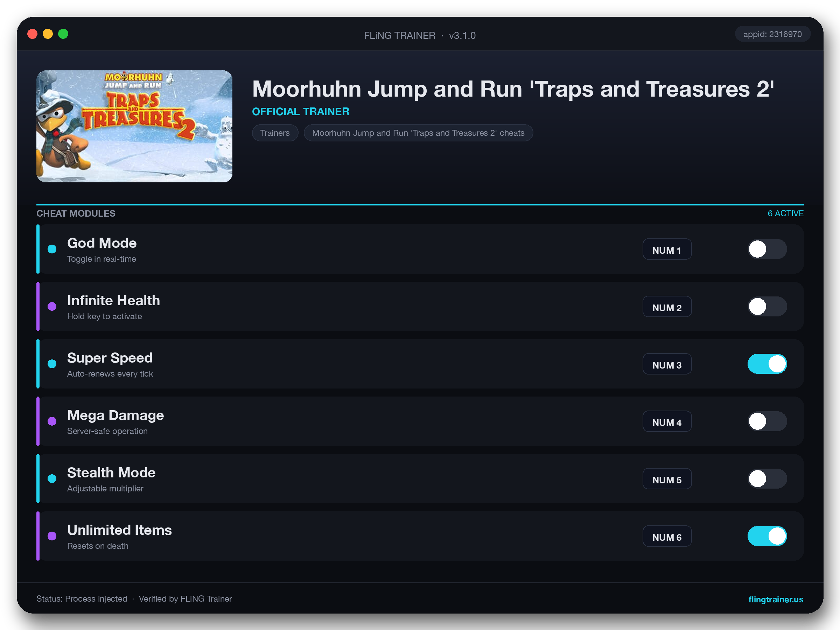Click the FLiNG TRAINER v3.1.0 window title

420,35
